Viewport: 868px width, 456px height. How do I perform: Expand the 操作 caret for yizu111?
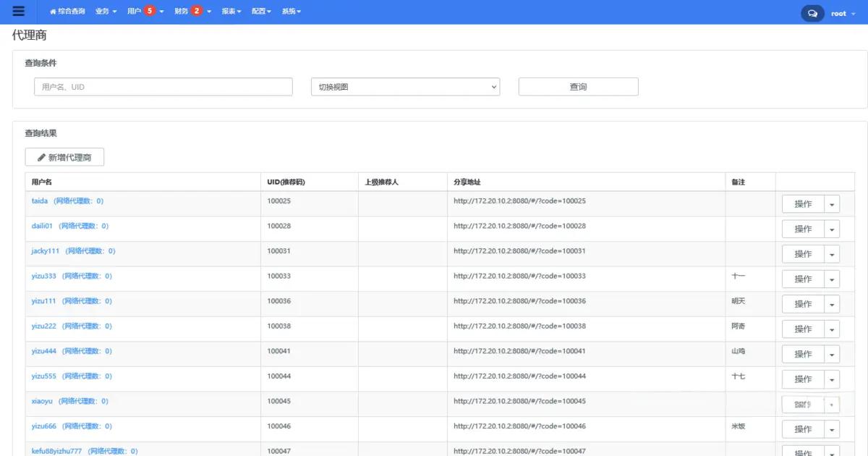tap(832, 304)
